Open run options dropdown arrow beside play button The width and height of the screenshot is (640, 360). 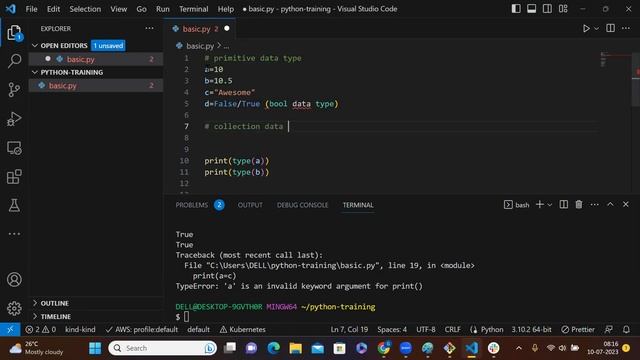click(x=596, y=29)
